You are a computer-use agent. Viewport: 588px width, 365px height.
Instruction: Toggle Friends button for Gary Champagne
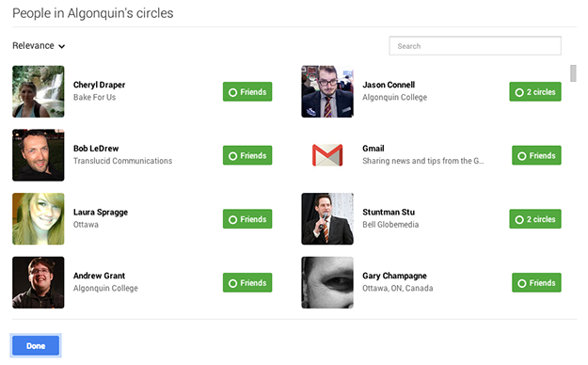[536, 282]
